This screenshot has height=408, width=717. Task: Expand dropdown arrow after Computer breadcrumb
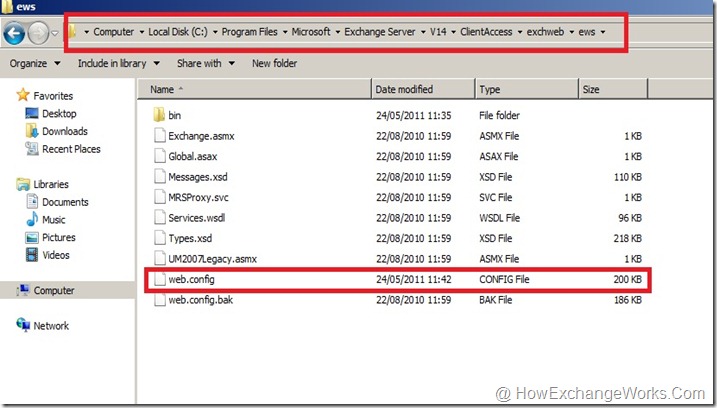coord(141,32)
